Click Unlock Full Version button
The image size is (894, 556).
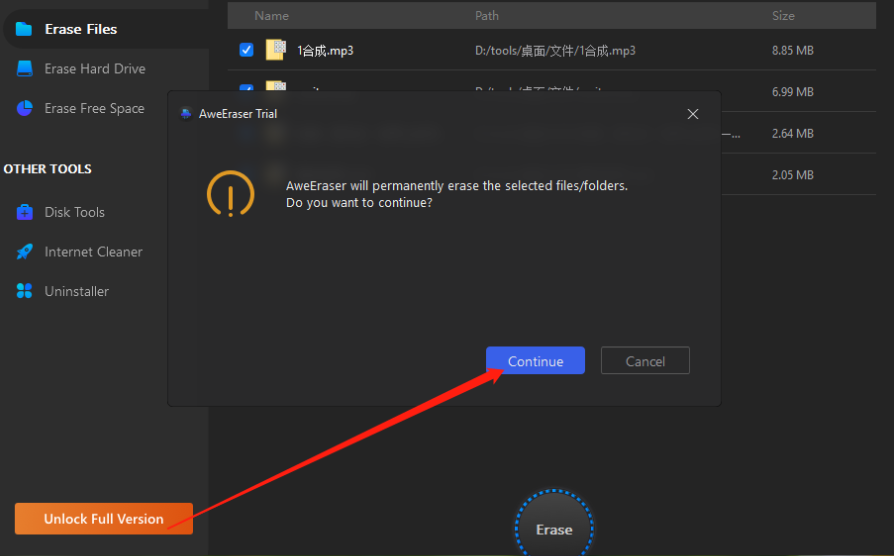coord(104,518)
